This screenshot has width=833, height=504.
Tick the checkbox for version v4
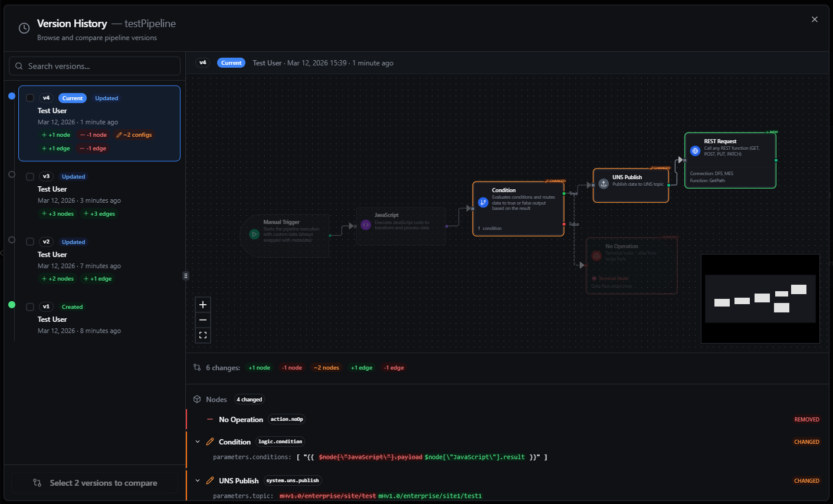30,98
